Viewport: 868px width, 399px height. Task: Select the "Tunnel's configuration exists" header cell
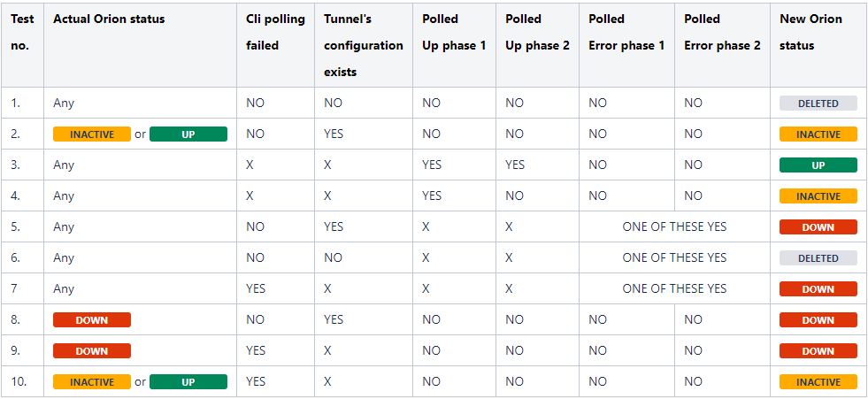[363, 45]
